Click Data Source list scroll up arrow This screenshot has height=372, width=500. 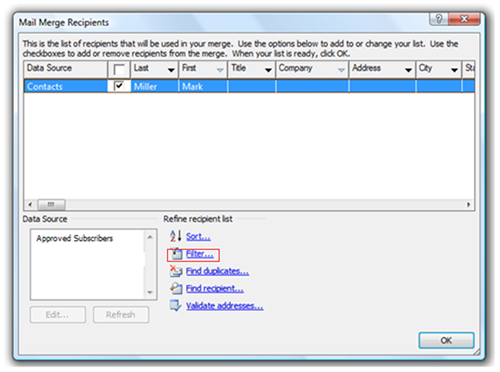[x=150, y=237]
